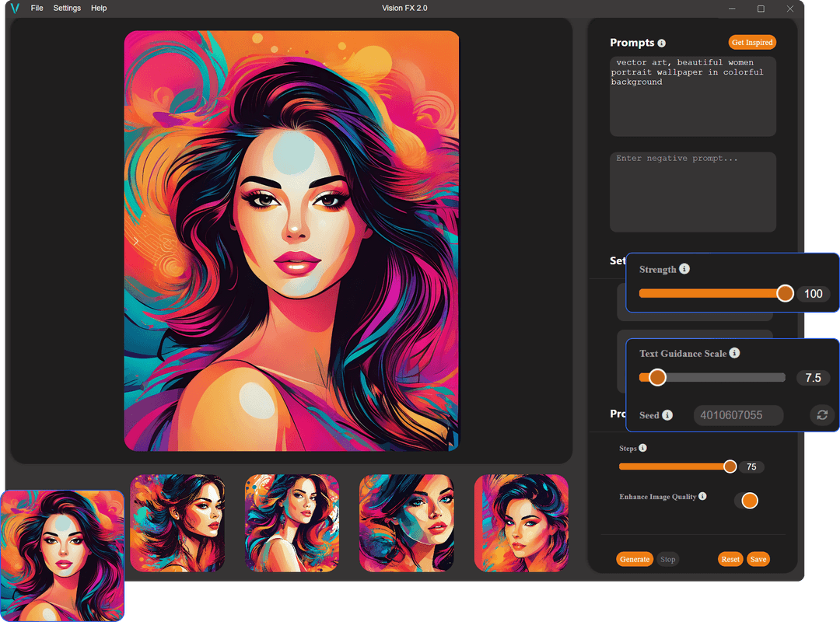Click the Steps info icon
Screen dimensions: 840x622
point(642,448)
